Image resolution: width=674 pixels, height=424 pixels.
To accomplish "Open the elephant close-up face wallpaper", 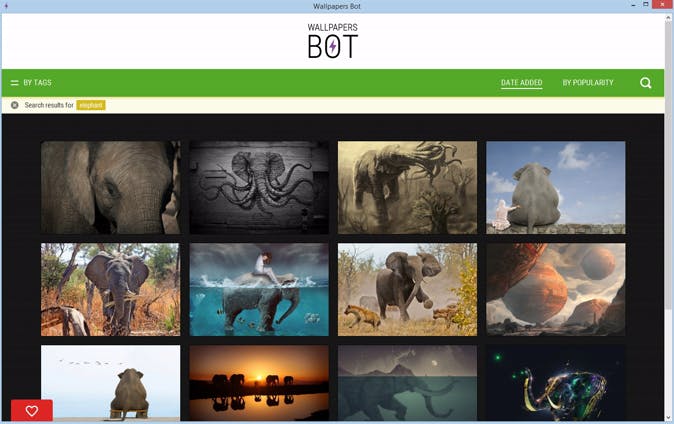I will pyautogui.click(x=110, y=187).
